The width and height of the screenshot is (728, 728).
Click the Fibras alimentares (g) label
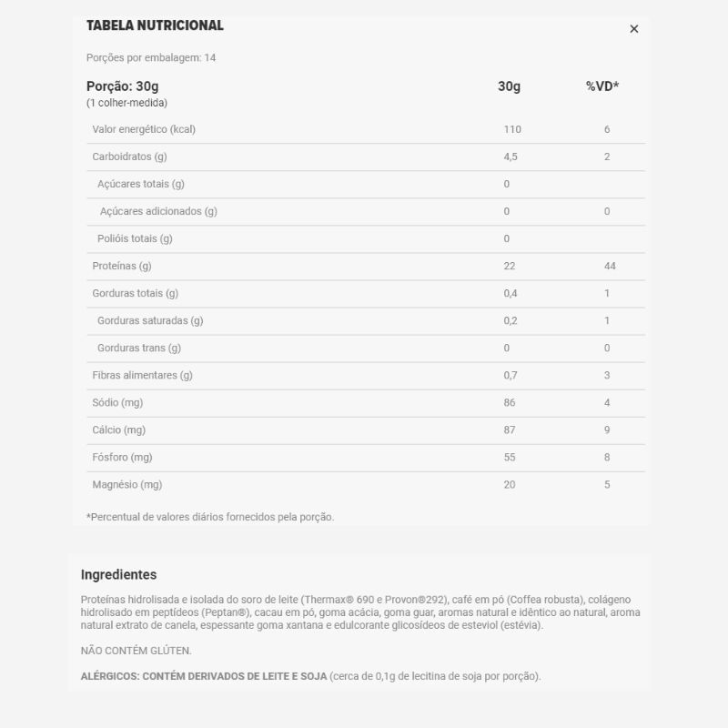(x=142, y=375)
